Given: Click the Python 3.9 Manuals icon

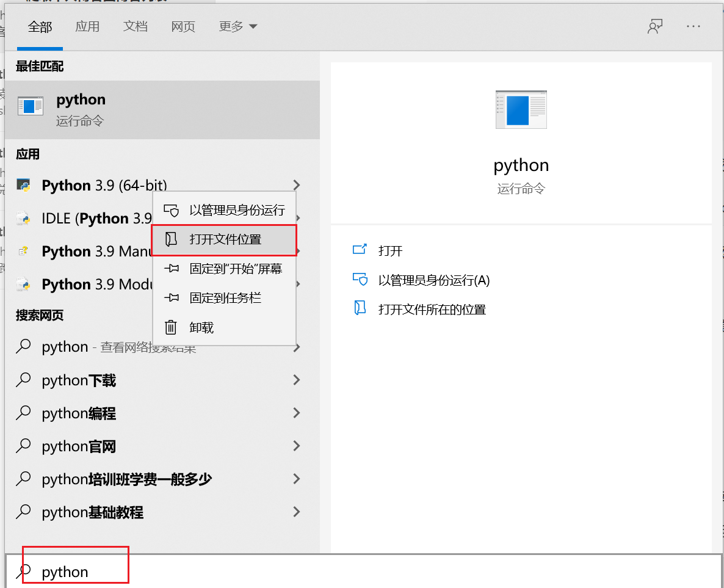Looking at the screenshot, I should (x=24, y=252).
